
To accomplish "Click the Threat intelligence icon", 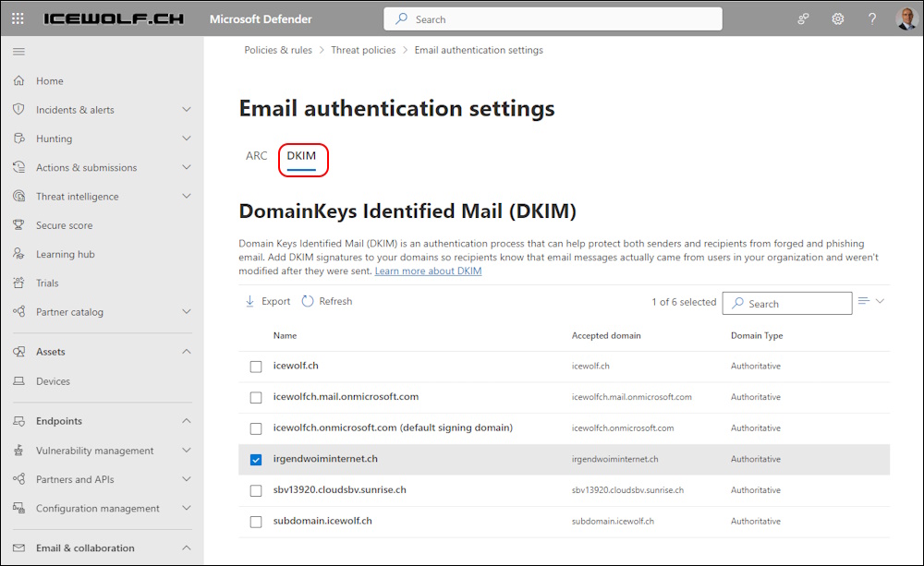I will (x=18, y=196).
